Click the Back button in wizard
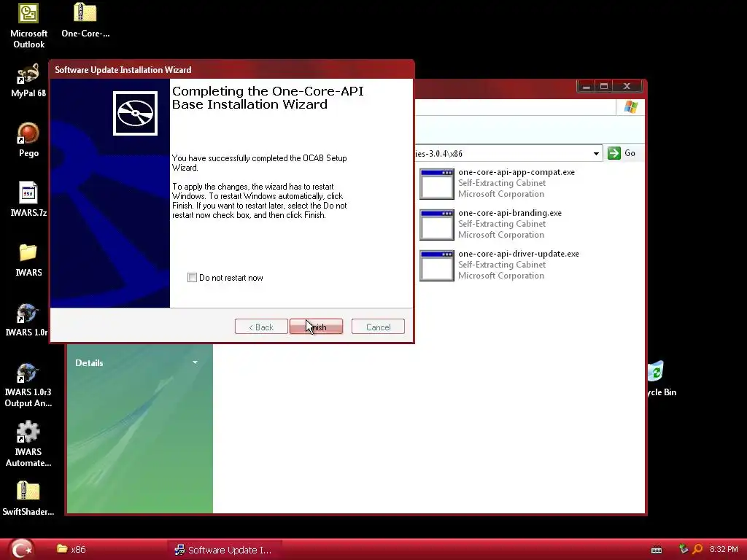 261,327
